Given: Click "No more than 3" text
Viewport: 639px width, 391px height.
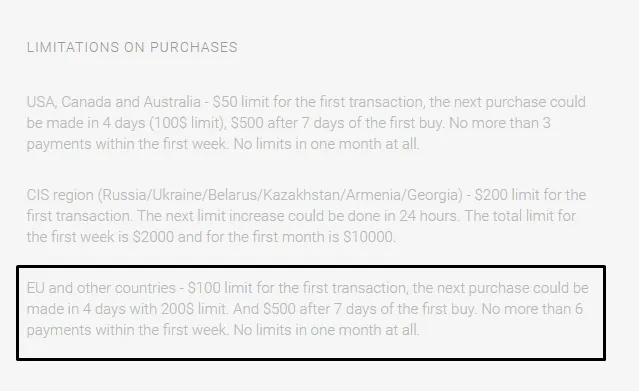Looking at the screenshot, I should coord(500,123).
